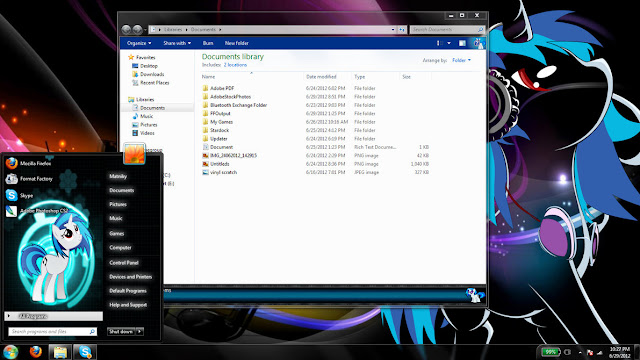This screenshot has height=360, width=640.
Task: Click the Start menu user picture
Action: click(134, 153)
